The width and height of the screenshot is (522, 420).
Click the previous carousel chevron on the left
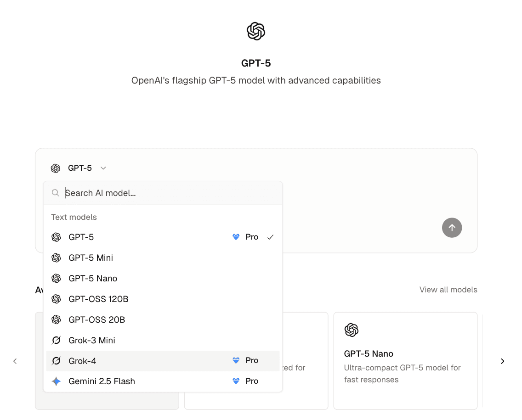15,361
